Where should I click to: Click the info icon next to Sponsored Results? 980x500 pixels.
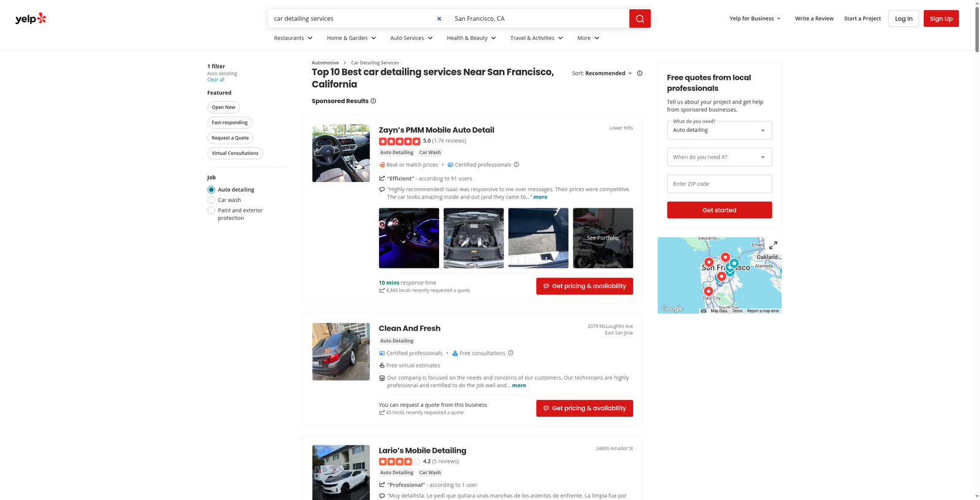click(x=373, y=101)
